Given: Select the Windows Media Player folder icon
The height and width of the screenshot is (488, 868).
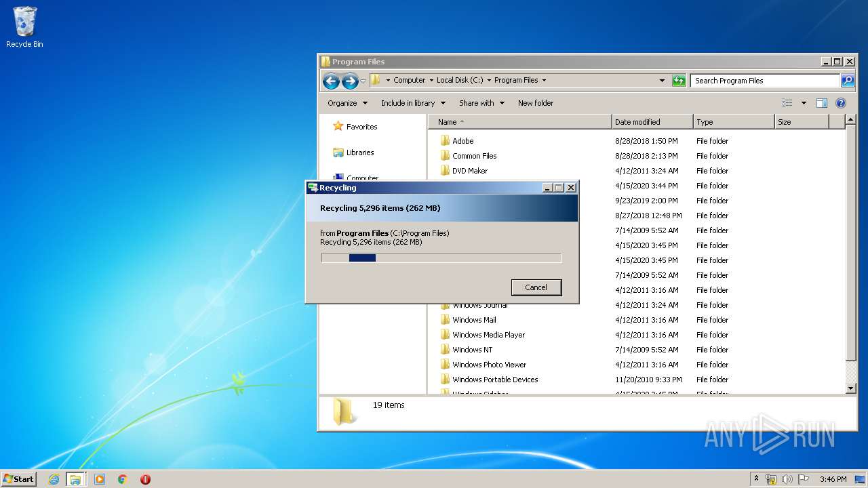Looking at the screenshot, I should click(x=445, y=335).
